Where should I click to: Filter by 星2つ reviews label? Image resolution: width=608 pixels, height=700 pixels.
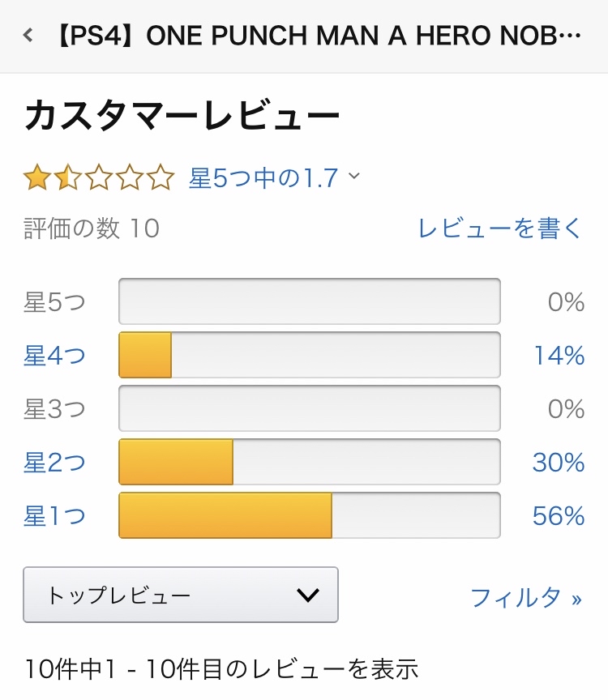pos(54,463)
